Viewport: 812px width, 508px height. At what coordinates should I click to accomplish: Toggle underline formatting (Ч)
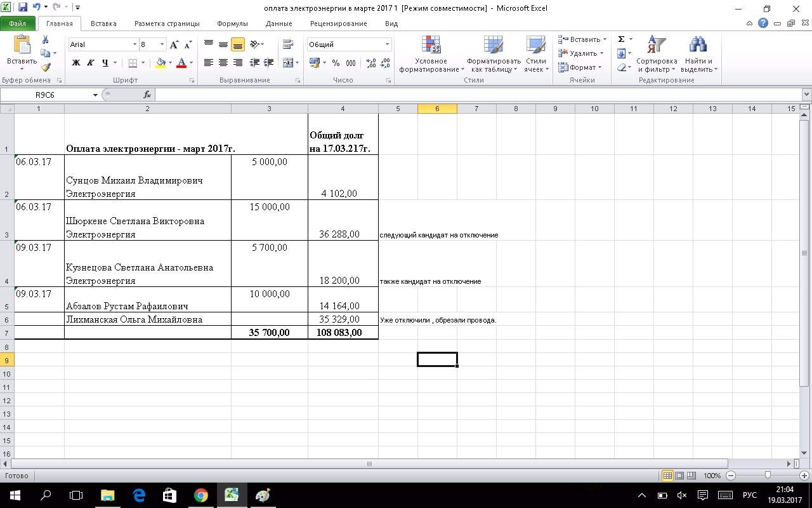tap(105, 63)
